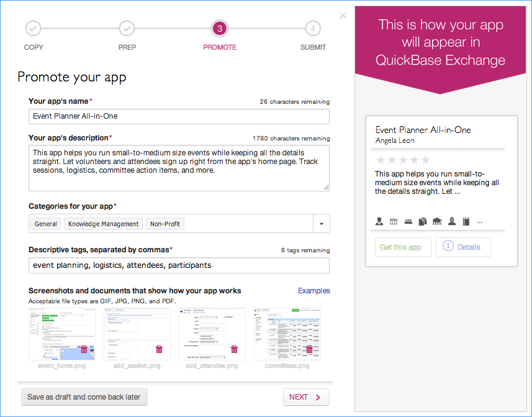This screenshot has height=417, width=532.
Task: Click the '1780 characters remaining' counter
Action: [291, 138]
